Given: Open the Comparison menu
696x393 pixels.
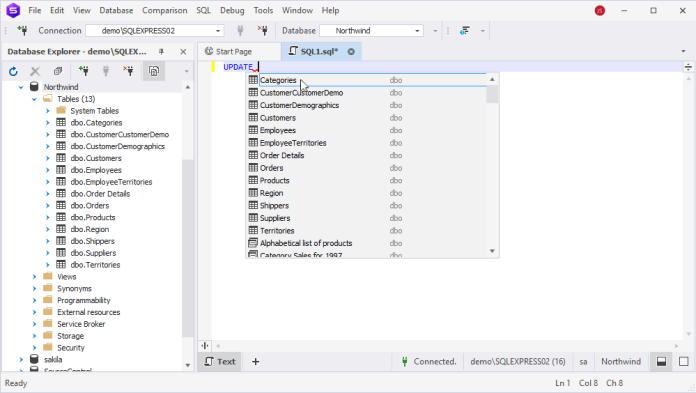Looking at the screenshot, I should [165, 10].
